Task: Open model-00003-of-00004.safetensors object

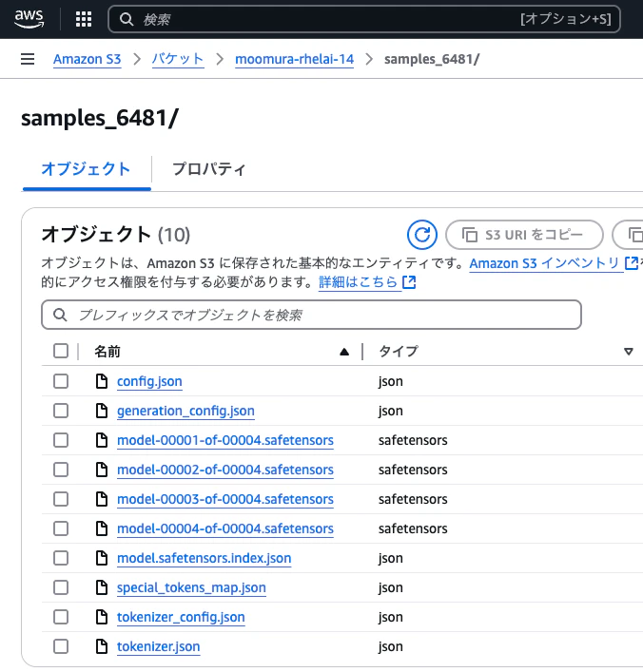Action: tap(225, 499)
